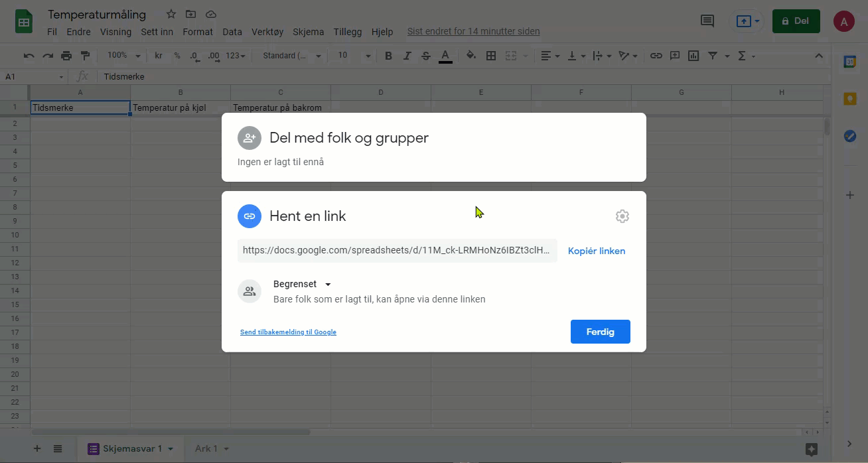This screenshot has height=463, width=868.
Task: Format as currency with kr button
Action: (x=159, y=56)
